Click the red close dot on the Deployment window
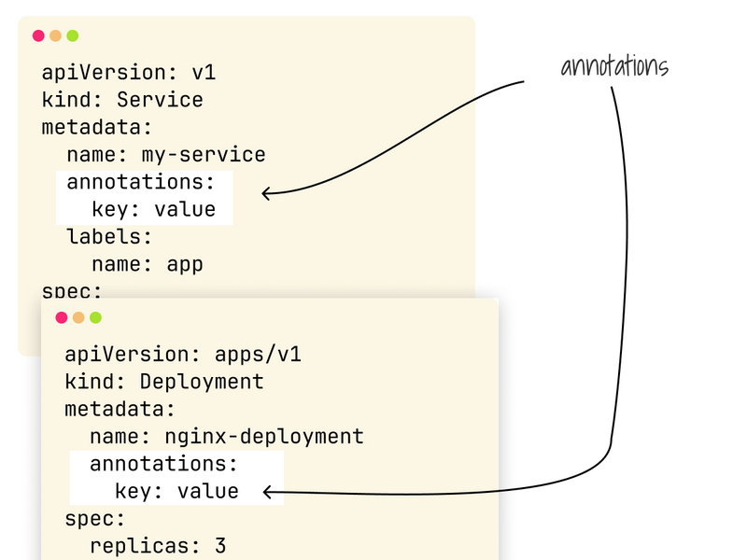Image resolution: width=747 pixels, height=560 pixels. pyautogui.click(x=62, y=317)
